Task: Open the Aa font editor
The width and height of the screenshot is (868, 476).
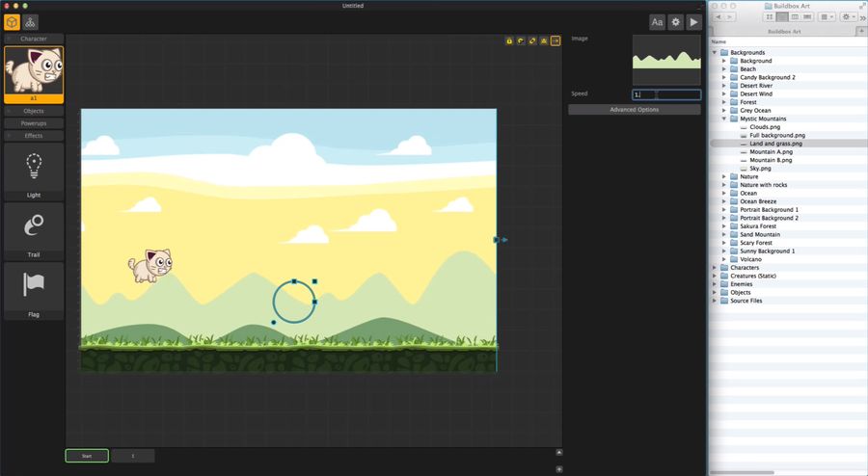Action: coord(657,22)
